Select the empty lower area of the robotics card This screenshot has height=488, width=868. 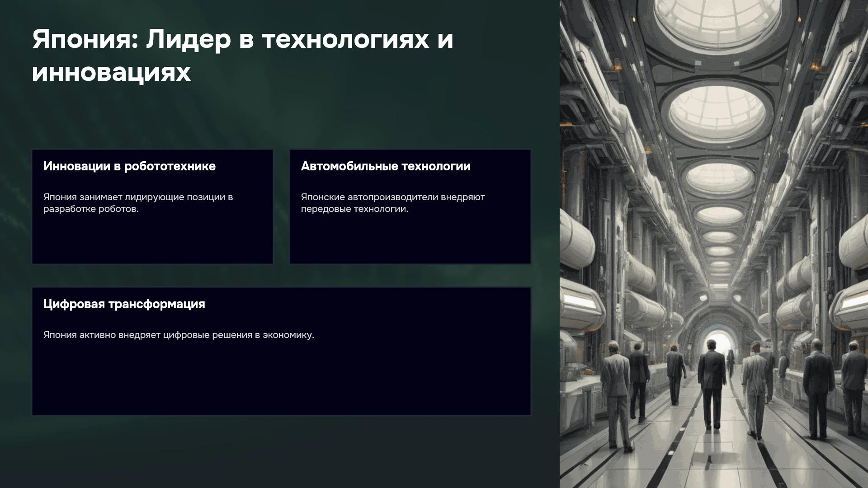click(x=152, y=239)
